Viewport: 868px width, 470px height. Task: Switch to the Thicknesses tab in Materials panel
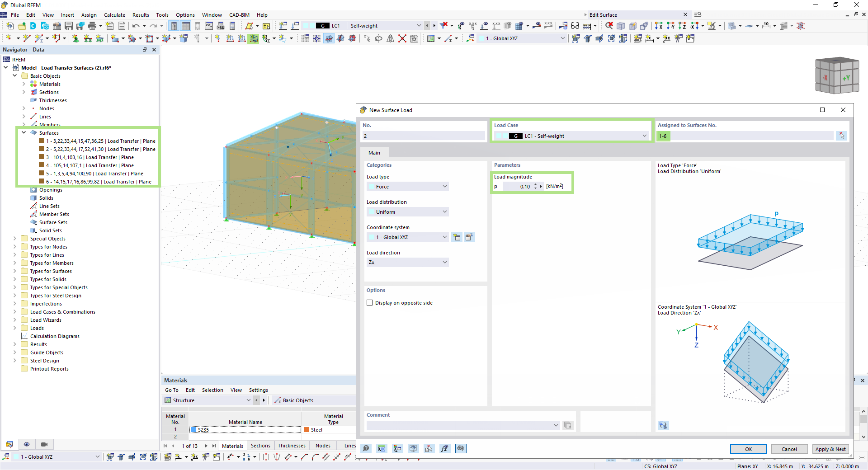pos(292,446)
